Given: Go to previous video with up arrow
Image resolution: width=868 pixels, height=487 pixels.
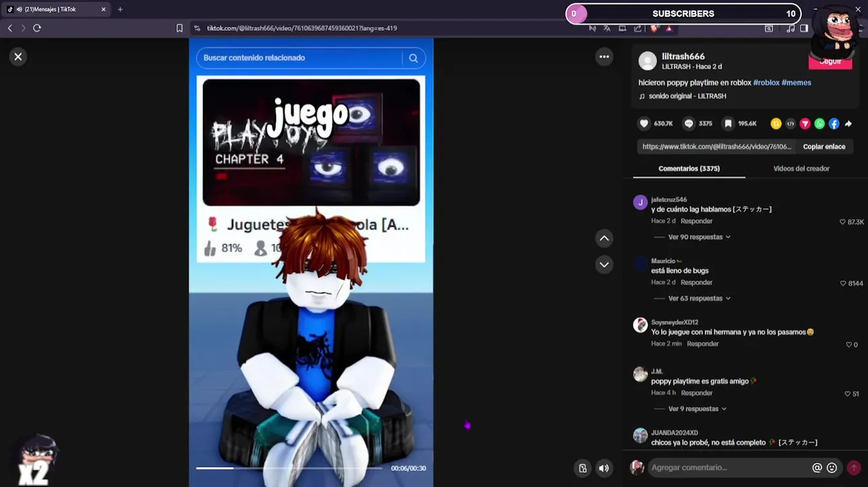Looking at the screenshot, I should (x=604, y=238).
